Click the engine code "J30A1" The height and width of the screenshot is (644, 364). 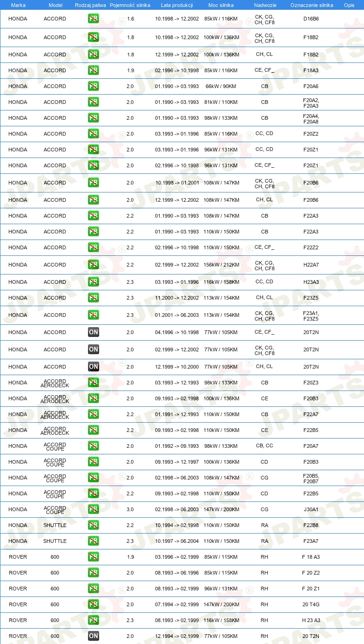(311, 509)
